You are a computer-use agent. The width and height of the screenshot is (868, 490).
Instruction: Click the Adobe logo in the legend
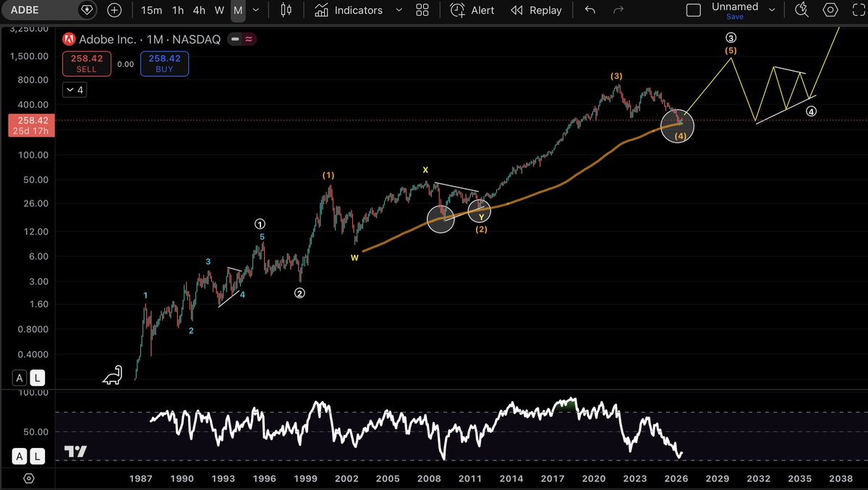pos(69,39)
